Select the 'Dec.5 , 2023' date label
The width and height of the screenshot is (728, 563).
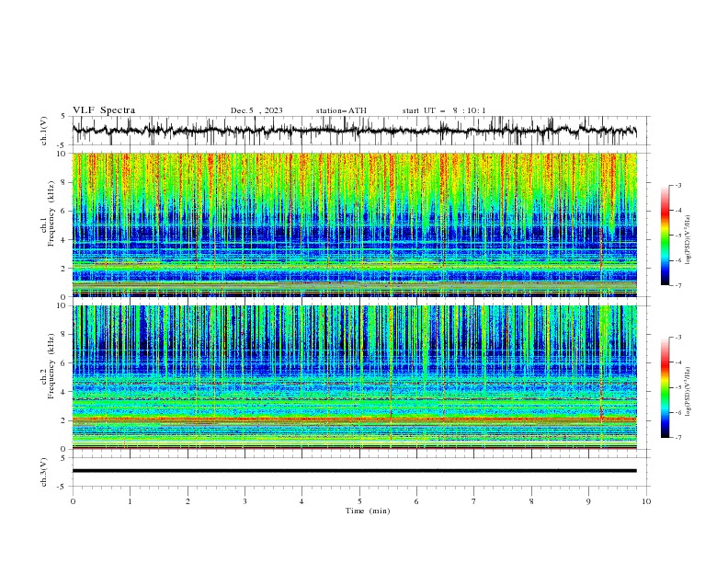[256, 110]
